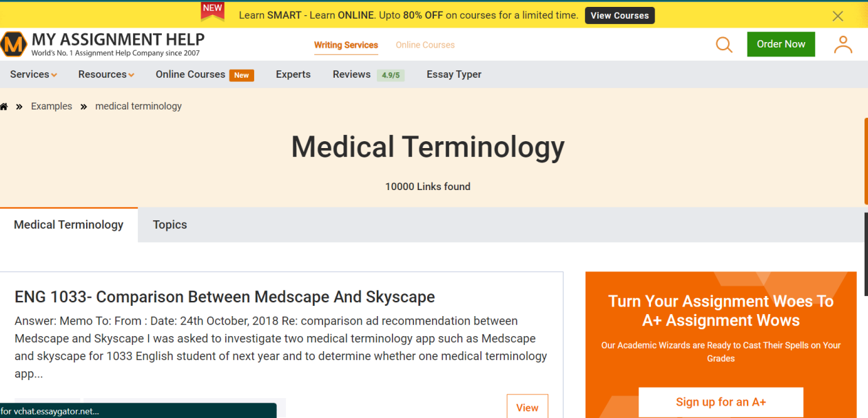Open ENG 1033 Medscape And Skyscape article

[x=225, y=297]
